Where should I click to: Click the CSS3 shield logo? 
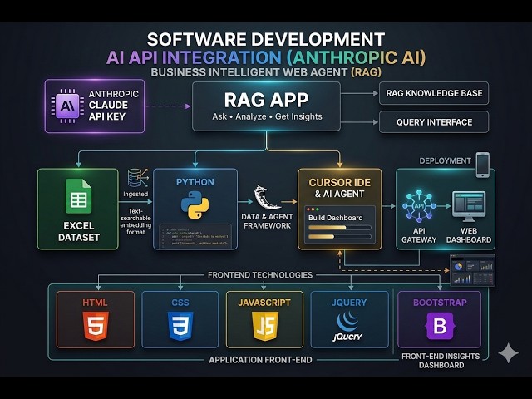(x=180, y=326)
